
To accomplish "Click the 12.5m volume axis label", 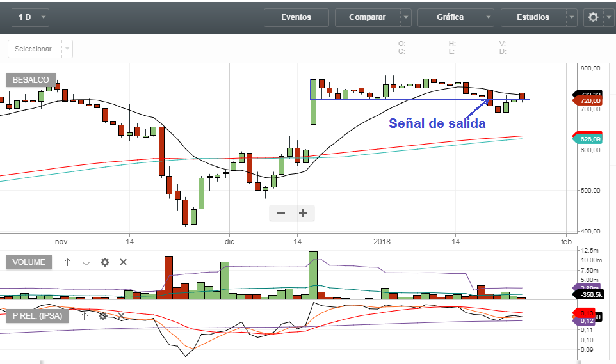I will (589, 251).
